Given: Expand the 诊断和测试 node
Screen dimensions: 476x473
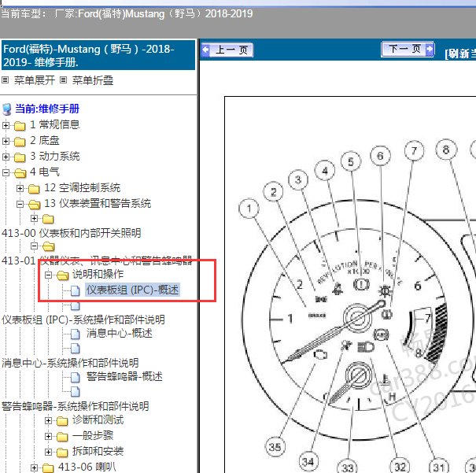Looking at the screenshot, I should coord(48,420).
